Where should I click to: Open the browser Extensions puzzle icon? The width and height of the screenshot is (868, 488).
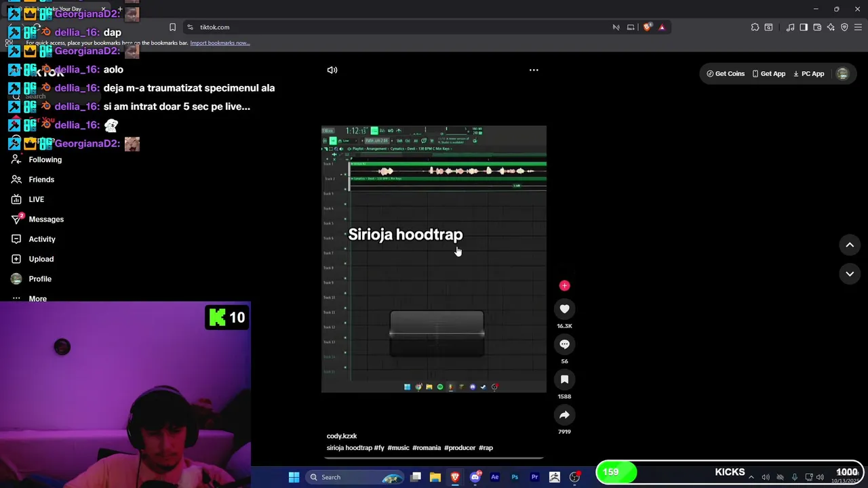coord(755,27)
